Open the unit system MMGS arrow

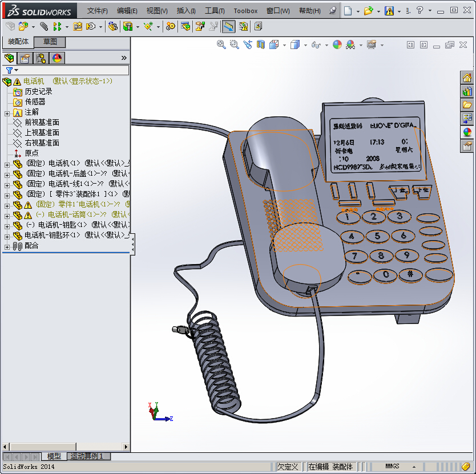click(x=414, y=467)
